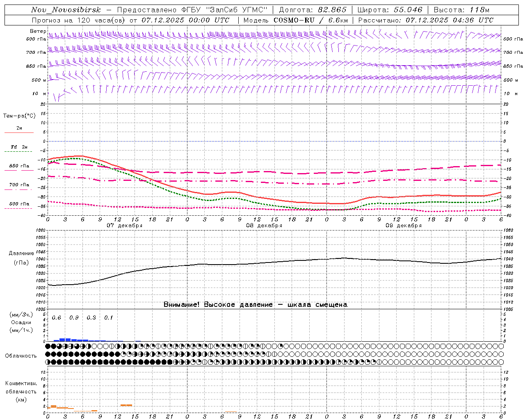Select the Предоставлено ФГБУ "ЗапСиб УГМС" header text

(192, 10)
